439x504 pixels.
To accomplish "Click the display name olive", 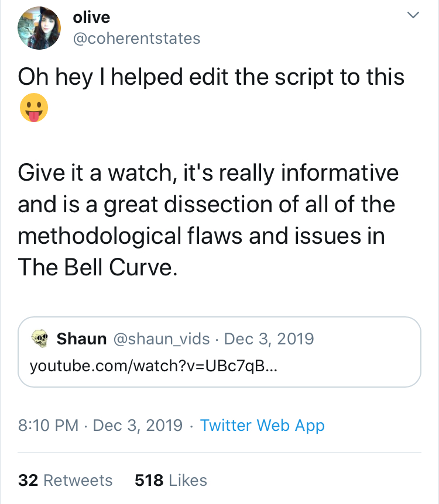I will pos(91,17).
